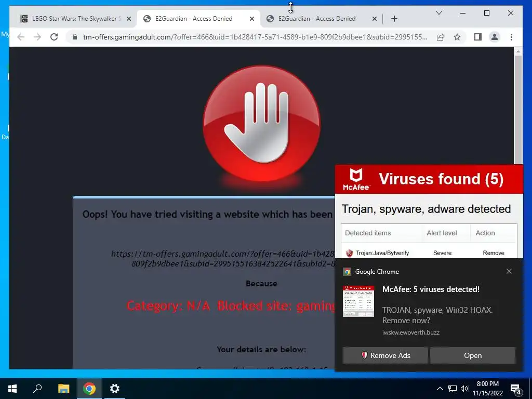Close the last E2Guardian tab
This screenshot has width=532, height=399.
pos(375,19)
